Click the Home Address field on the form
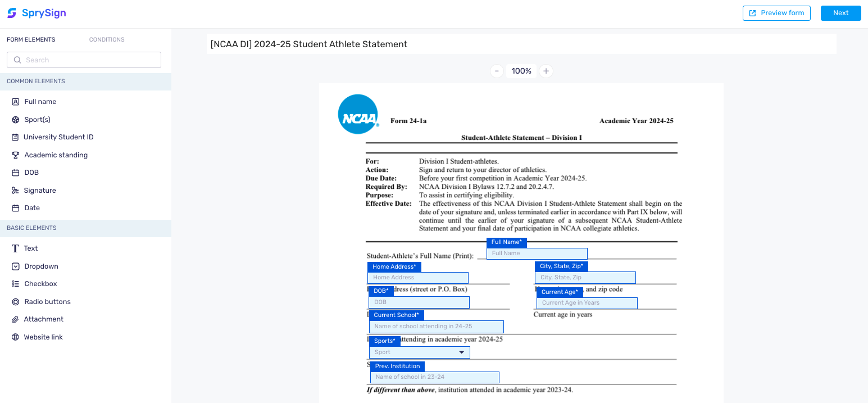 point(418,278)
